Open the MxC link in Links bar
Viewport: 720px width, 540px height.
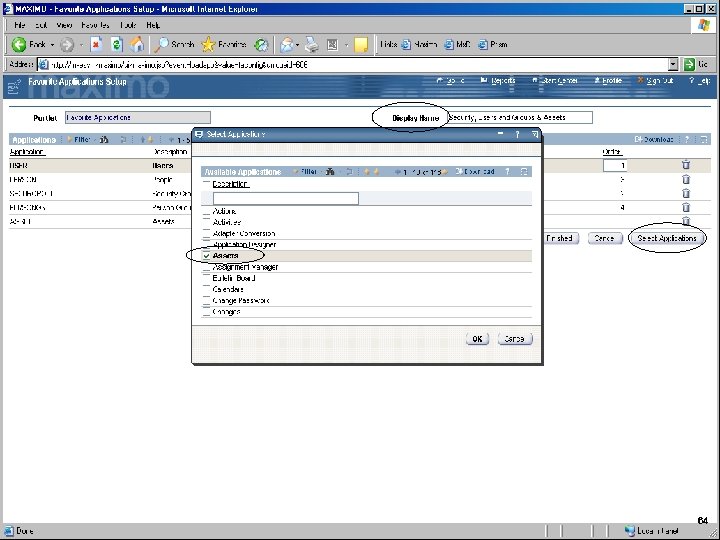click(x=457, y=45)
